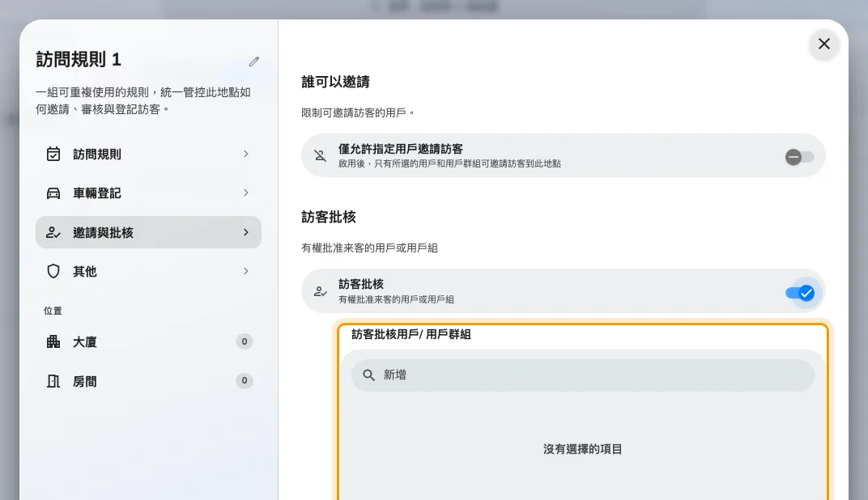Expand the 其他 chevron arrow
868x500 pixels.
click(x=246, y=271)
